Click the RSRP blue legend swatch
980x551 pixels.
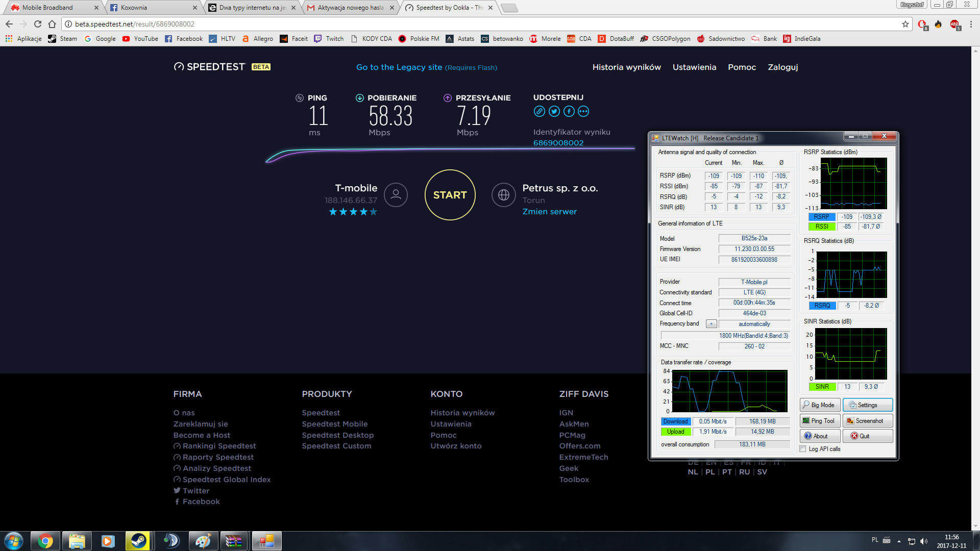click(x=822, y=217)
